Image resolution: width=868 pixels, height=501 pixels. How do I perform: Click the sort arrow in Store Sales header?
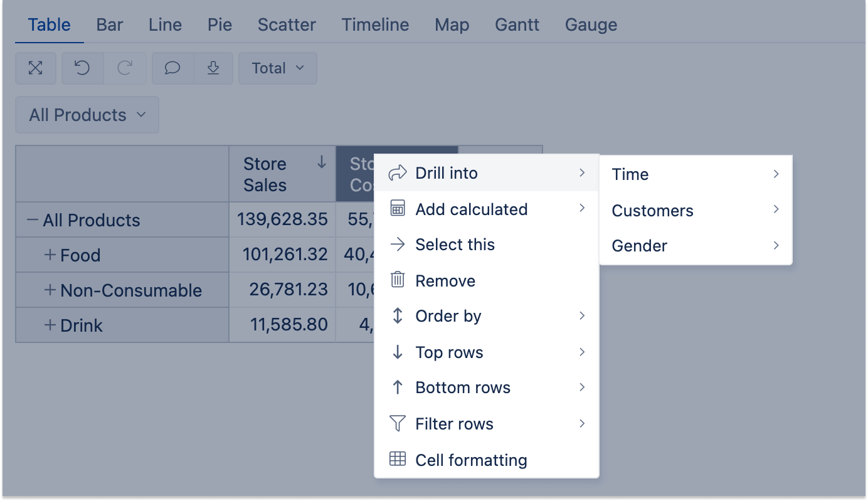(x=321, y=162)
